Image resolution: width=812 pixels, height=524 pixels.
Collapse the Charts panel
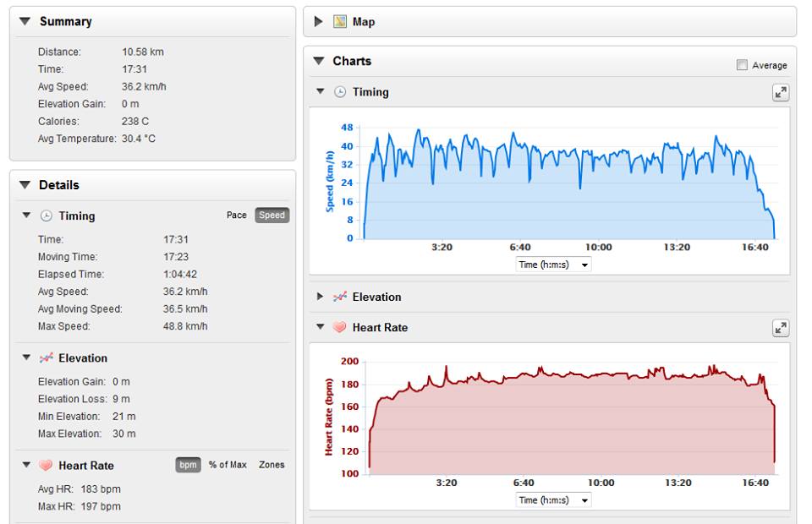[319, 61]
